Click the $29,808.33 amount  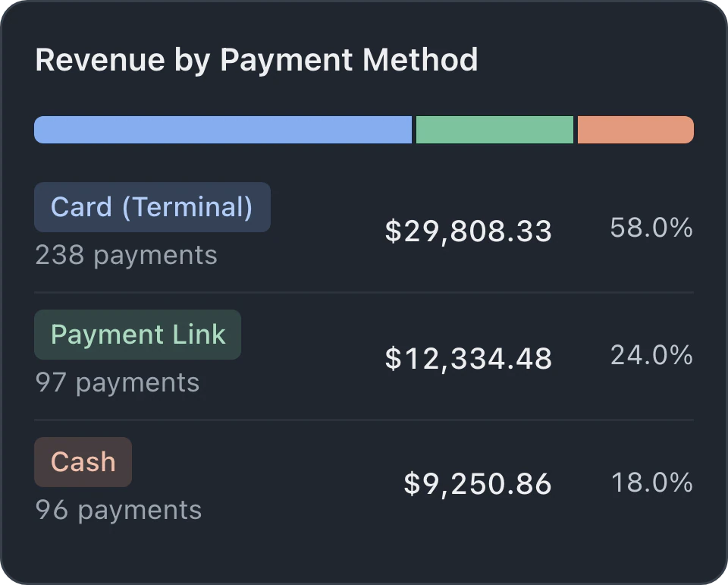[469, 231]
